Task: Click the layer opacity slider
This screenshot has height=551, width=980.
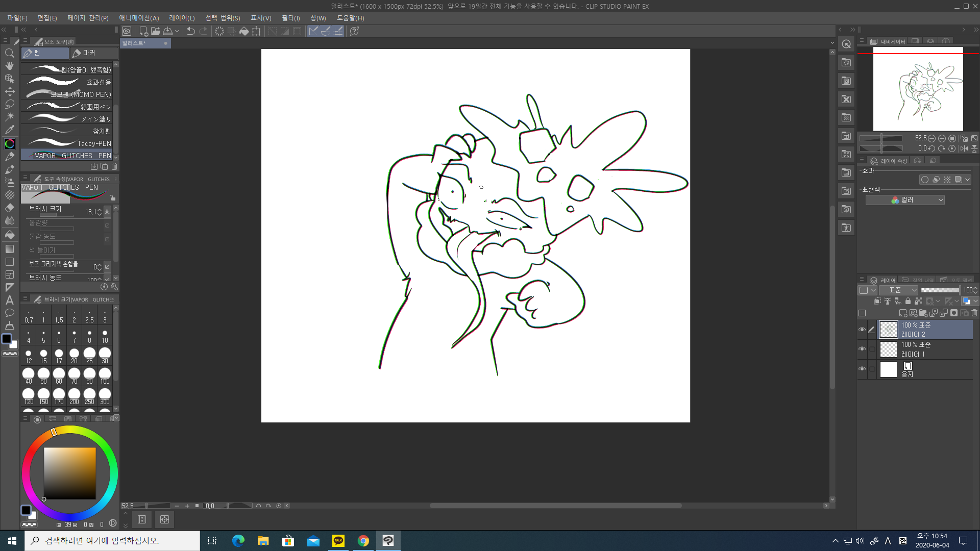Action: (940, 290)
